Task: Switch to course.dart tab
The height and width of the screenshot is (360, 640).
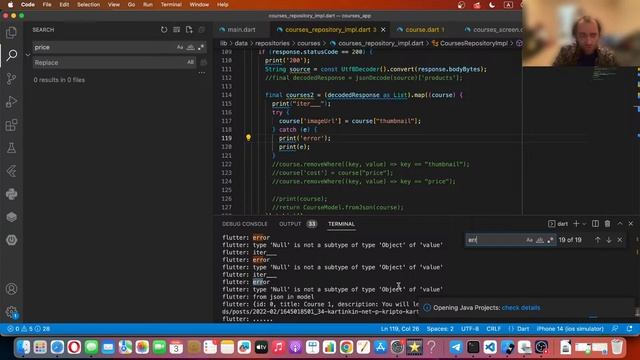Action: click(422, 30)
